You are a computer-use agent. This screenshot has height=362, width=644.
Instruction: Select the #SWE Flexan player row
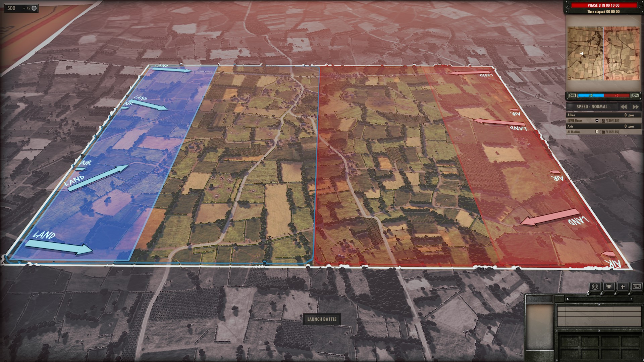[x=603, y=121]
